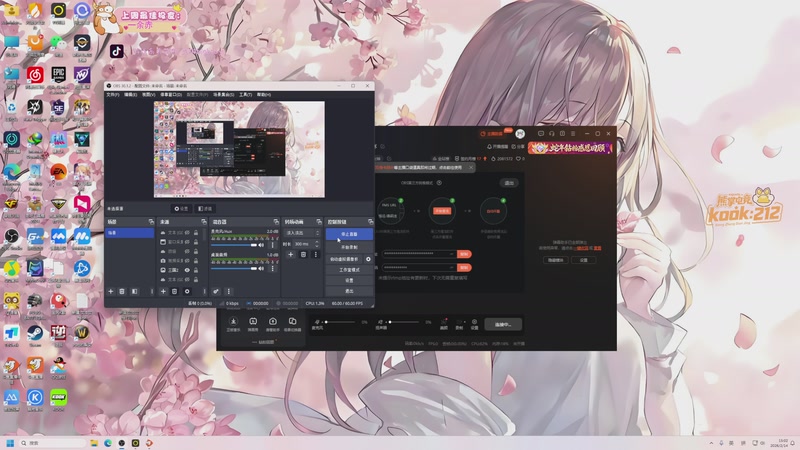Open the EA app desktop shortcut

[58, 172]
